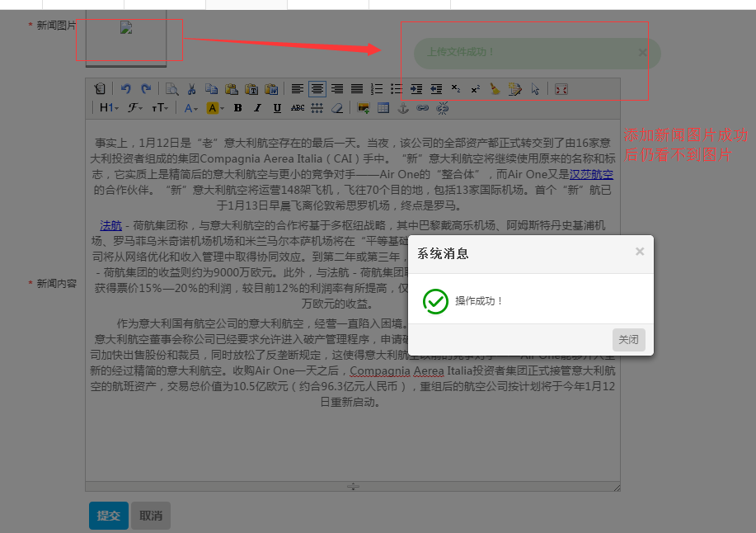The image size is (756, 533).
Task: Close the 系统消息 dialog with the X
Action: point(640,252)
